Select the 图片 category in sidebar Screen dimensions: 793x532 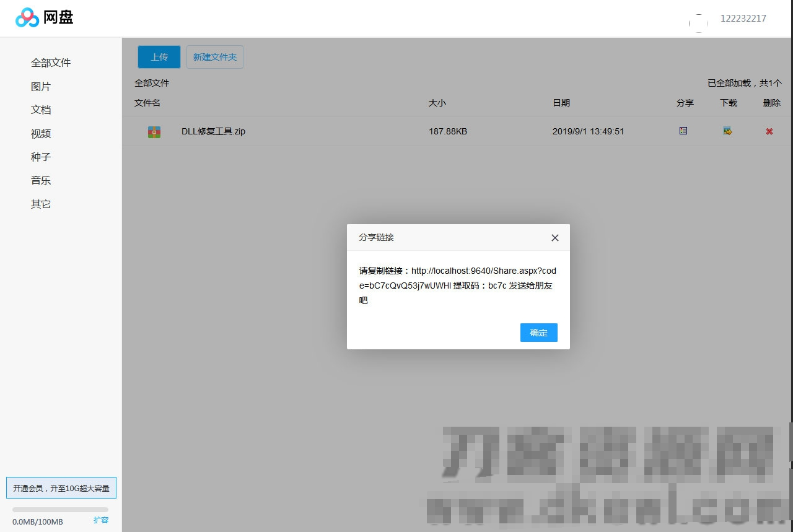click(x=40, y=86)
